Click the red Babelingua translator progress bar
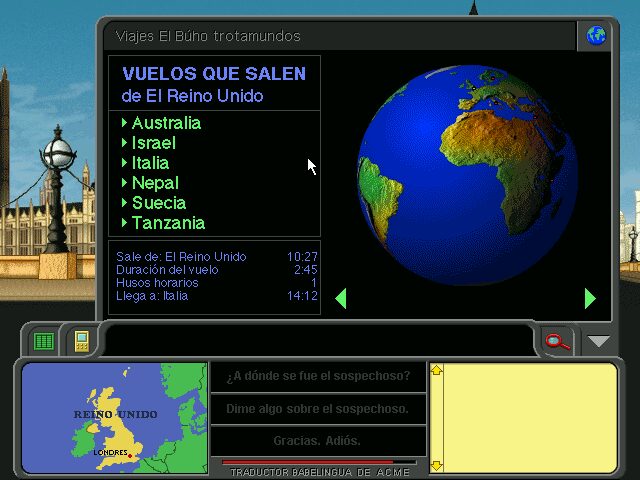The width and height of the screenshot is (640, 480). (319, 462)
